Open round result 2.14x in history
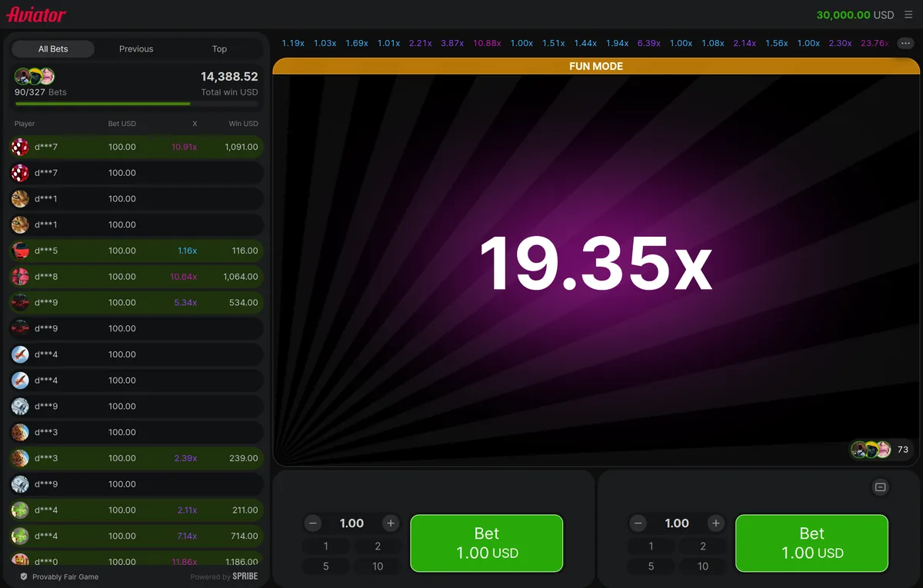Screen dimensions: 923x588 (745, 44)
